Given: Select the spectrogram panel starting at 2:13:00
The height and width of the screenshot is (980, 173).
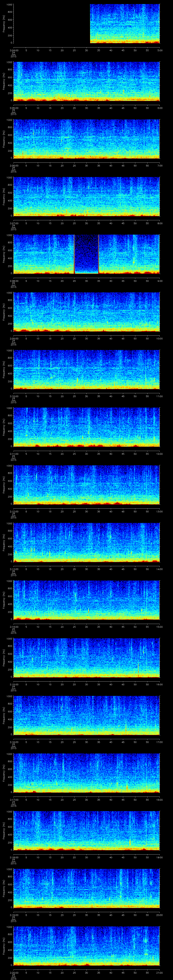Looking at the screenshot, I should click(86, 543).
